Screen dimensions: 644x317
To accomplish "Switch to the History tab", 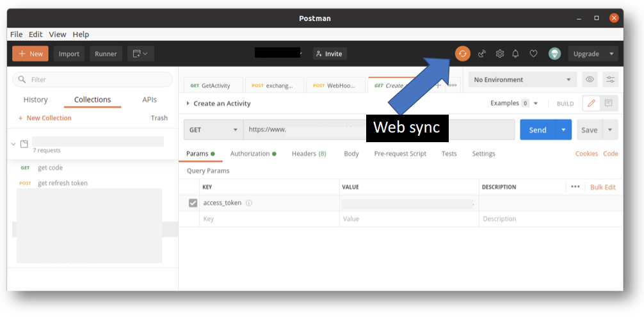I will (x=35, y=100).
